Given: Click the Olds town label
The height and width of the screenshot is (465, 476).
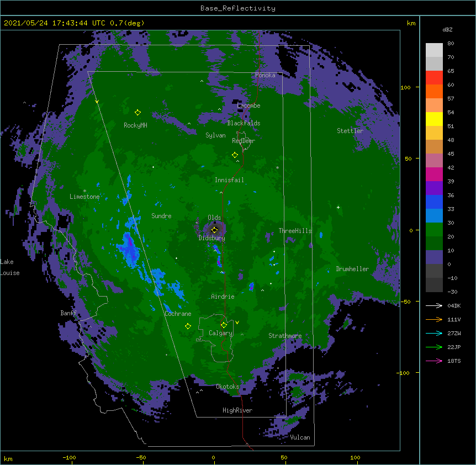Looking at the screenshot, I should tap(214, 218).
